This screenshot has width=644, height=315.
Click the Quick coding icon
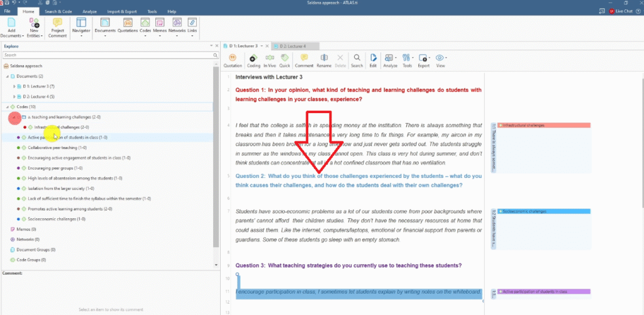click(285, 60)
